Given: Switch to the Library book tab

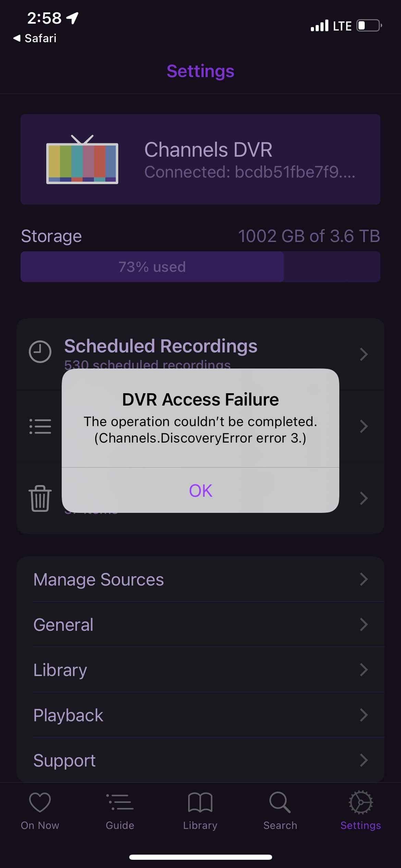Looking at the screenshot, I should click(200, 811).
